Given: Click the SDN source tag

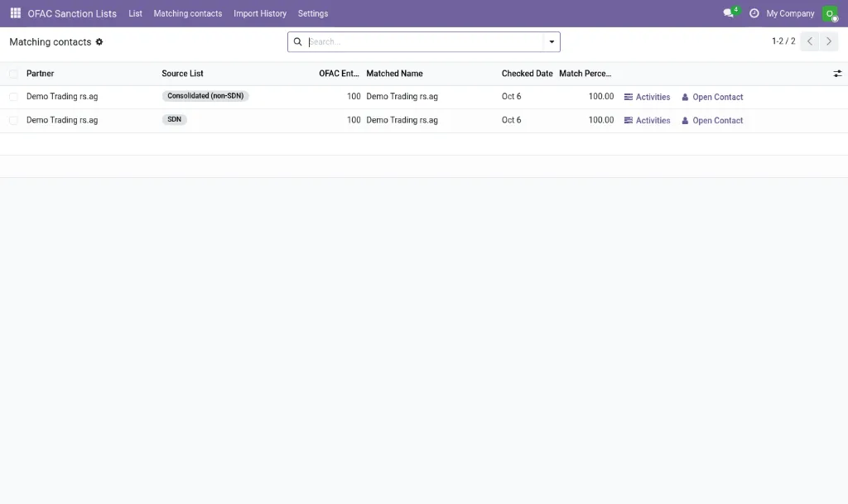Looking at the screenshot, I should pyautogui.click(x=174, y=119).
